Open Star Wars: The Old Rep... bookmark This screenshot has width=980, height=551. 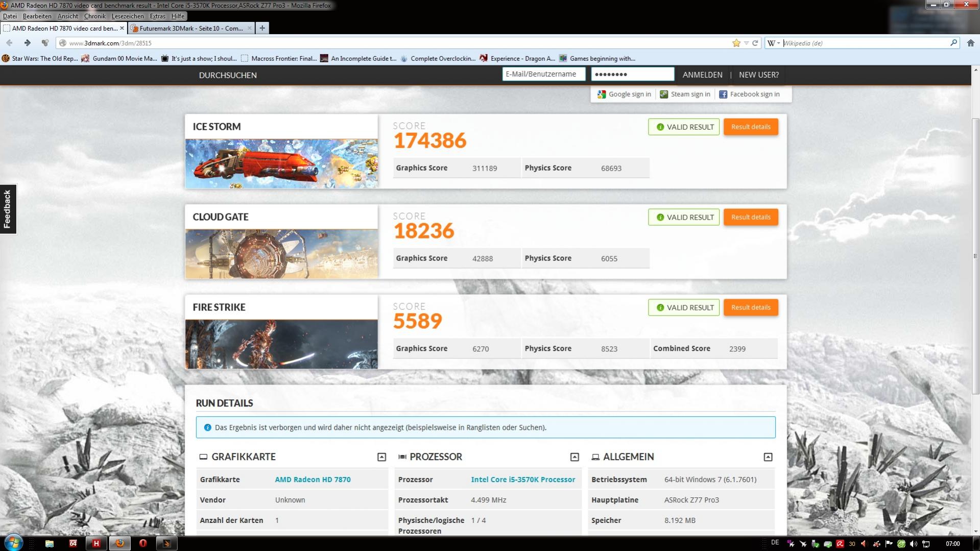click(40, 58)
